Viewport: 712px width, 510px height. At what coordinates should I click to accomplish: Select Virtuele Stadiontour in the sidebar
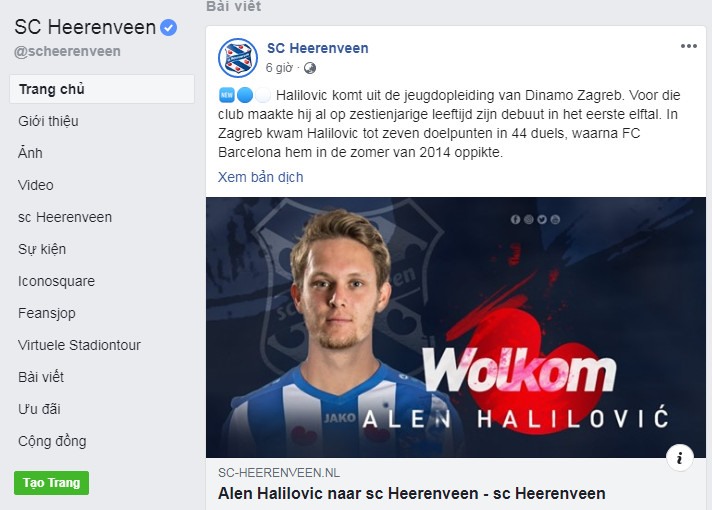79,345
